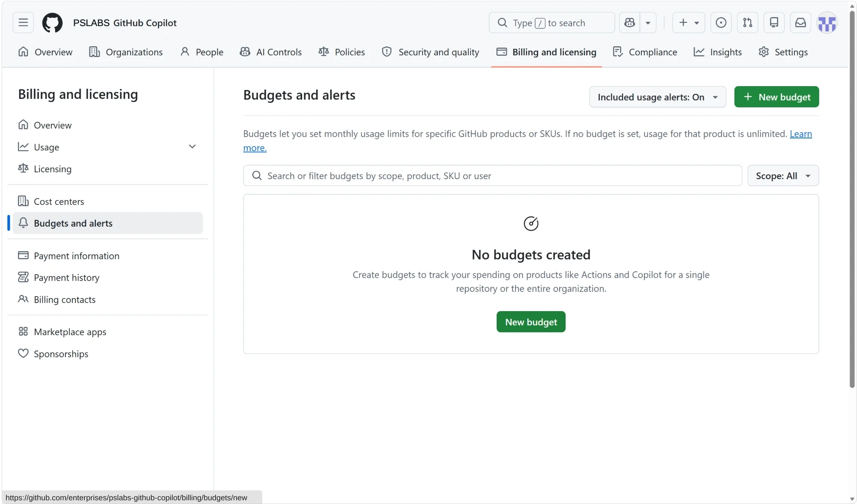
Task: Open the Insights tab
Action: [718, 52]
